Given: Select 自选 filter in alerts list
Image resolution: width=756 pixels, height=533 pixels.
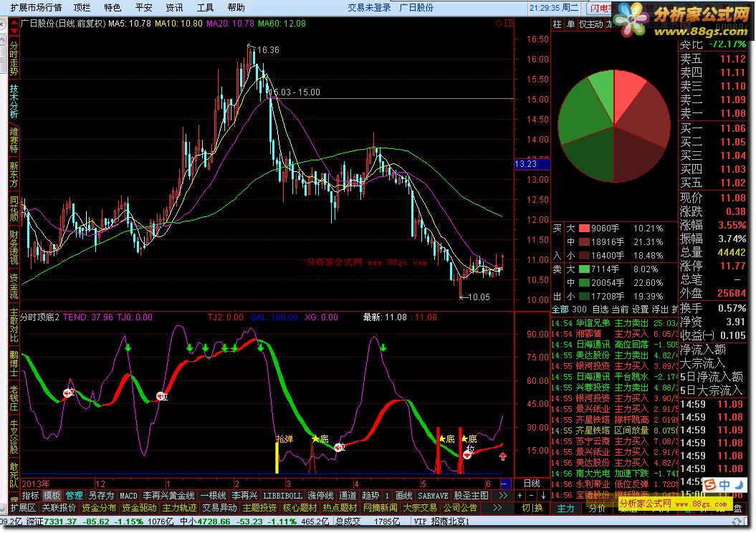Looking at the screenshot, I should (x=601, y=309).
